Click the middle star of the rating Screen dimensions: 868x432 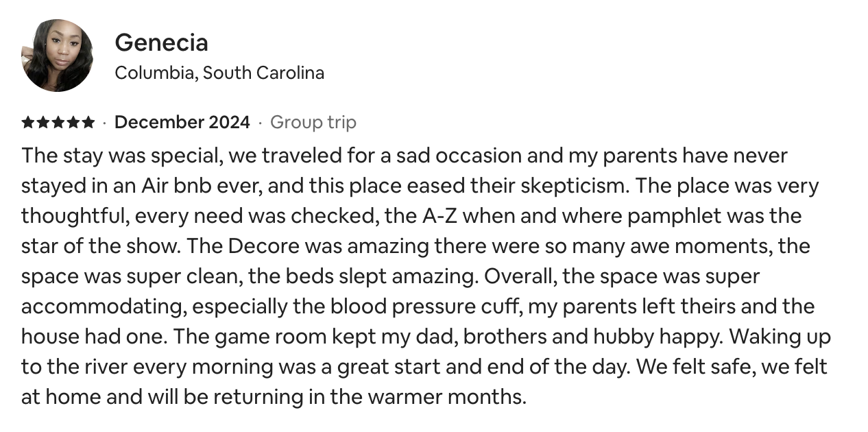[x=58, y=123]
